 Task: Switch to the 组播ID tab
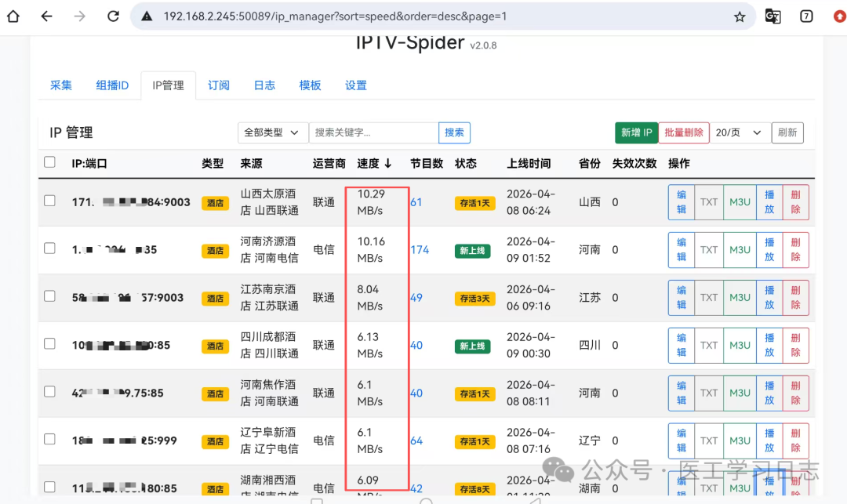[x=112, y=85]
